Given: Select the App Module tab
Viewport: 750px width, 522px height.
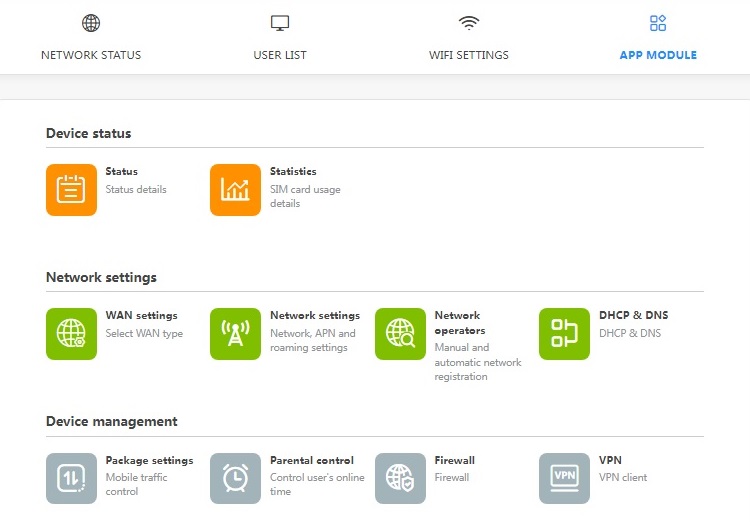Looking at the screenshot, I should pos(658,37).
